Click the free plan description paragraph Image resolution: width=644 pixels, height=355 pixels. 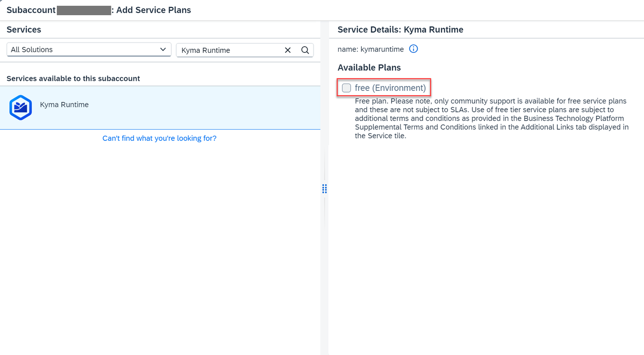(x=492, y=118)
